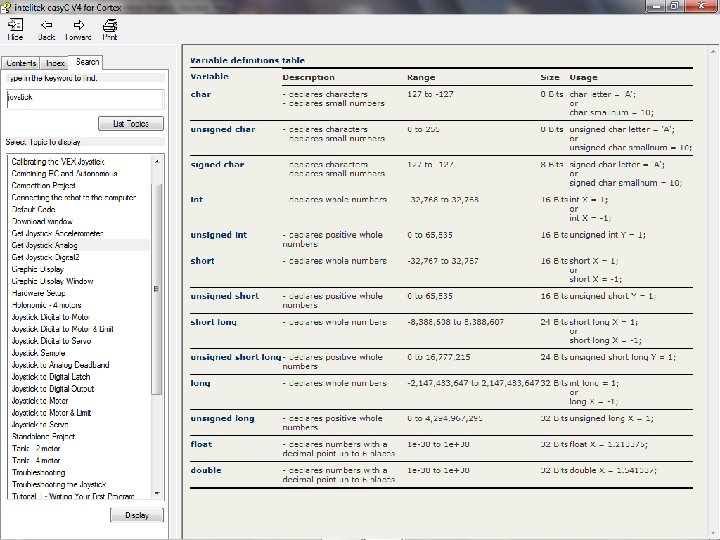This screenshot has width=720, height=540.
Task: Click range value '0 to 16,777,215'
Action: [439, 357]
